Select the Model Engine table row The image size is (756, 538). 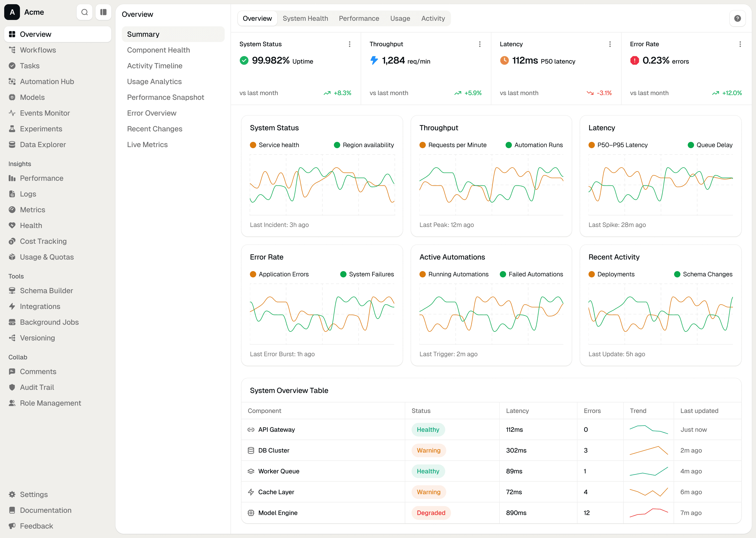(x=278, y=513)
